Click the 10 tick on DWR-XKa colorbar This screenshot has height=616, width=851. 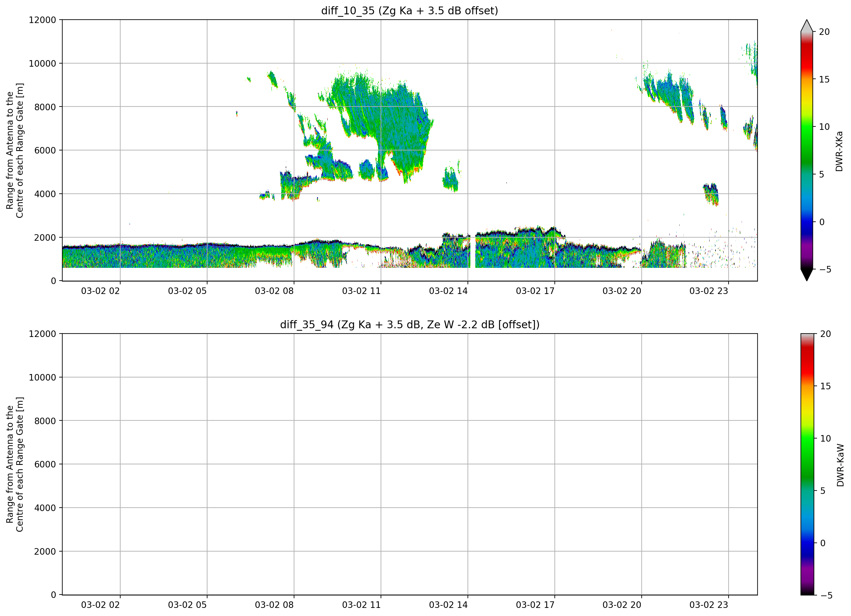[x=824, y=127]
